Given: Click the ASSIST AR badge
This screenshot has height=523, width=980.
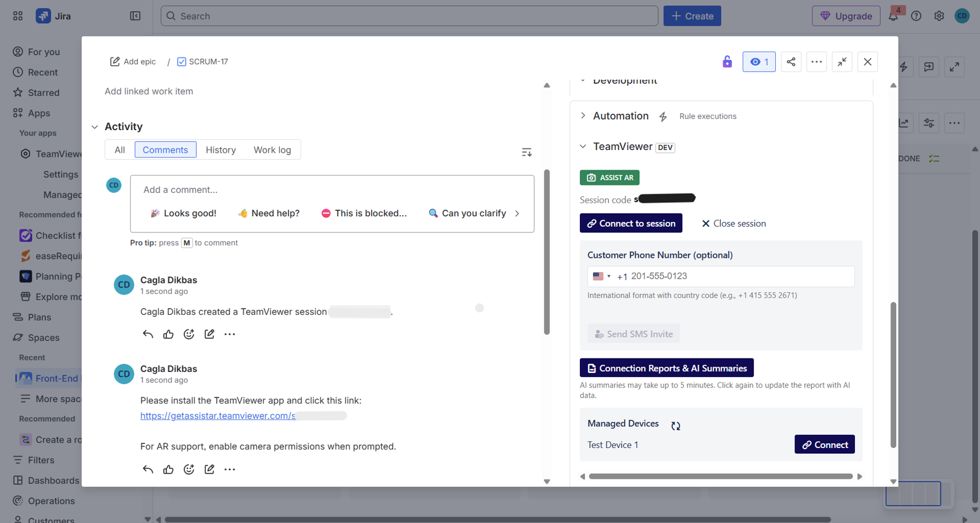Looking at the screenshot, I should pos(610,177).
